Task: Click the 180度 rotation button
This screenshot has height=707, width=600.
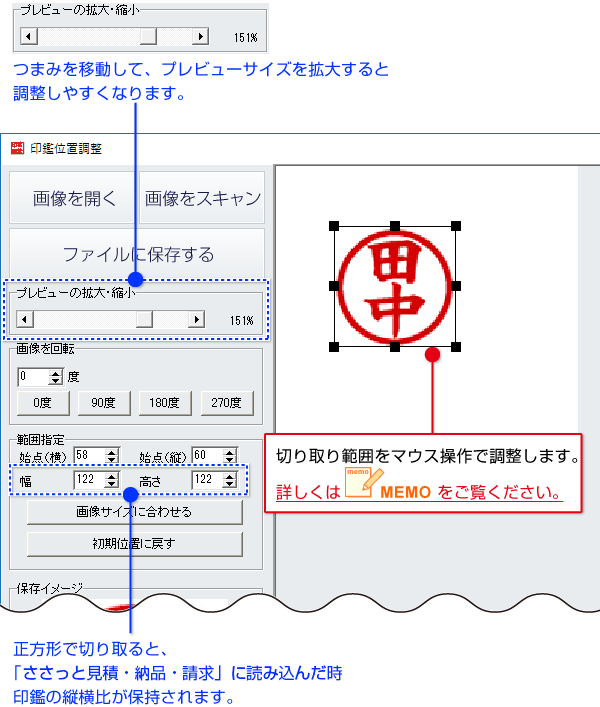Action: pos(165,403)
